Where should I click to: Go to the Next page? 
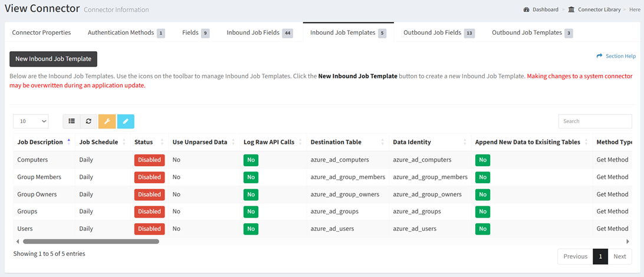tap(619, 256)
